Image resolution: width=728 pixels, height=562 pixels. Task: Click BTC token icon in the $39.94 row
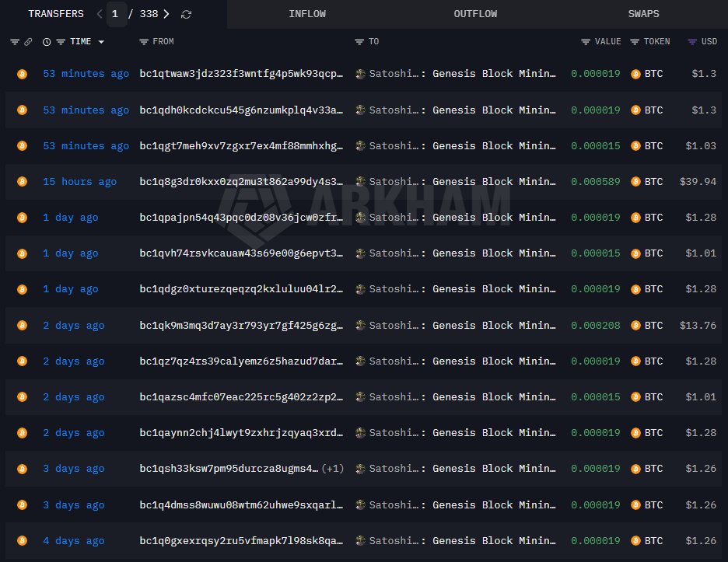pyautogui.click(x=635, y=181)
